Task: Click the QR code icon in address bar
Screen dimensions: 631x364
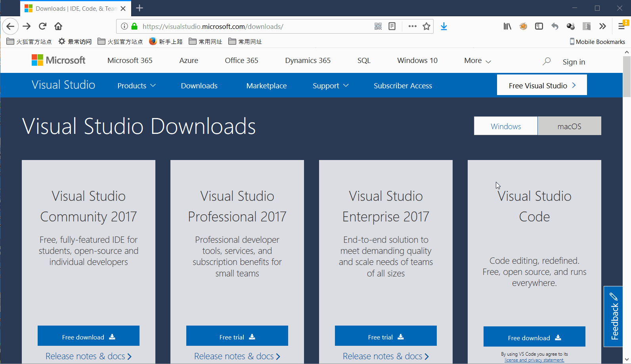Action: (378, 27)
